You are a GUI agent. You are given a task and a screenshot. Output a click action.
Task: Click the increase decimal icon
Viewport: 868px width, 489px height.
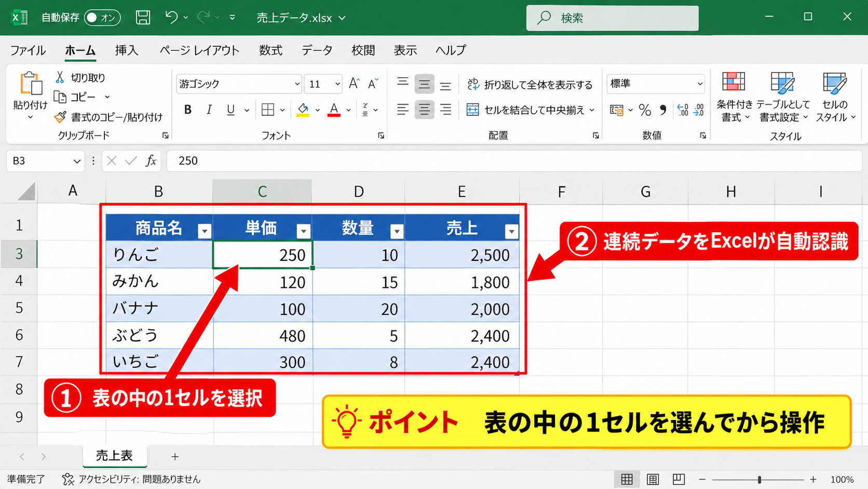coord(683,110)
